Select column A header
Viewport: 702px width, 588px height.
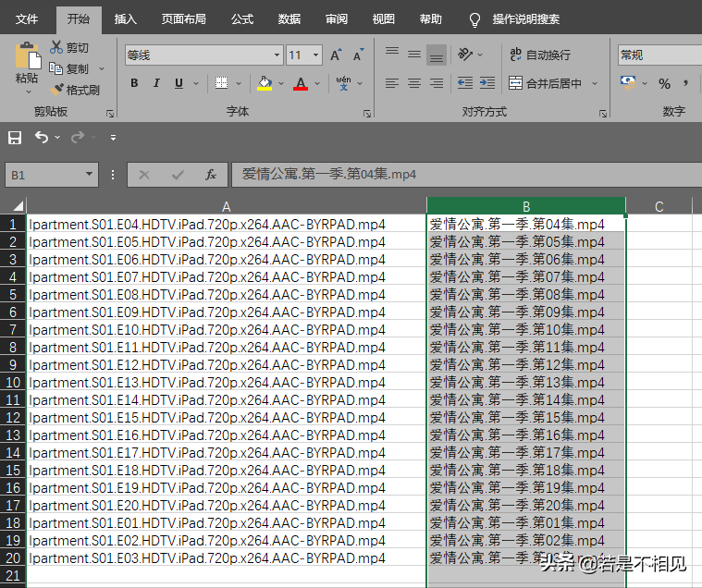click(x=227, y=206)
